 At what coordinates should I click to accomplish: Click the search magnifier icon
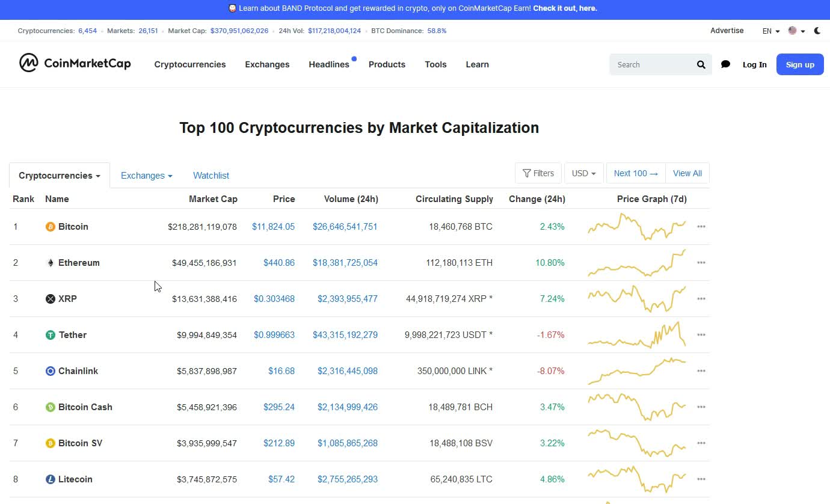click(701, 64)
